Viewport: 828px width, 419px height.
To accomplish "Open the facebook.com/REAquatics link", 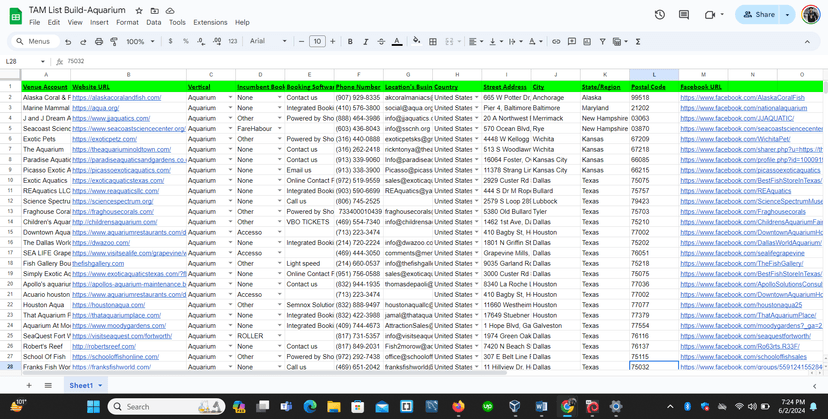I will (x=736, y=191).
